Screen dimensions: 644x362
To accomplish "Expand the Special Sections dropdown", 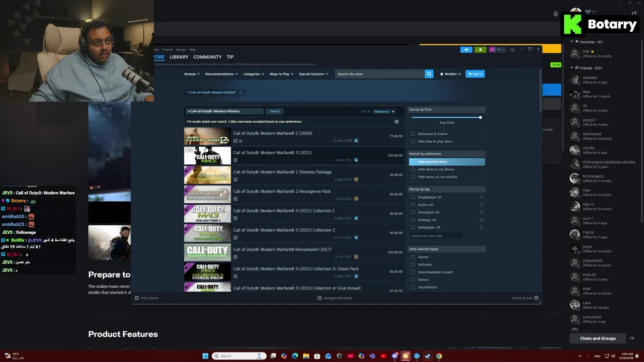I will pos(313,74).
